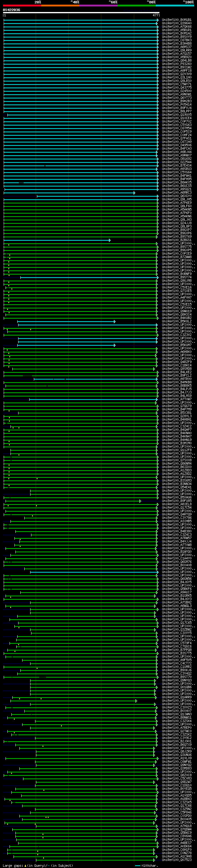Click the orange ~40% legend segment
The image size is (197, 868).
coord(60,6)
